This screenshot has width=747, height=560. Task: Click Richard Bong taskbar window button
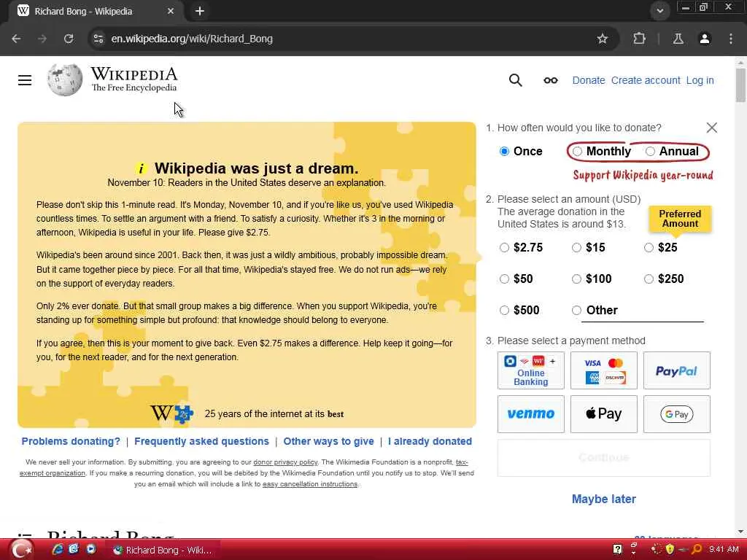[163, 550]
